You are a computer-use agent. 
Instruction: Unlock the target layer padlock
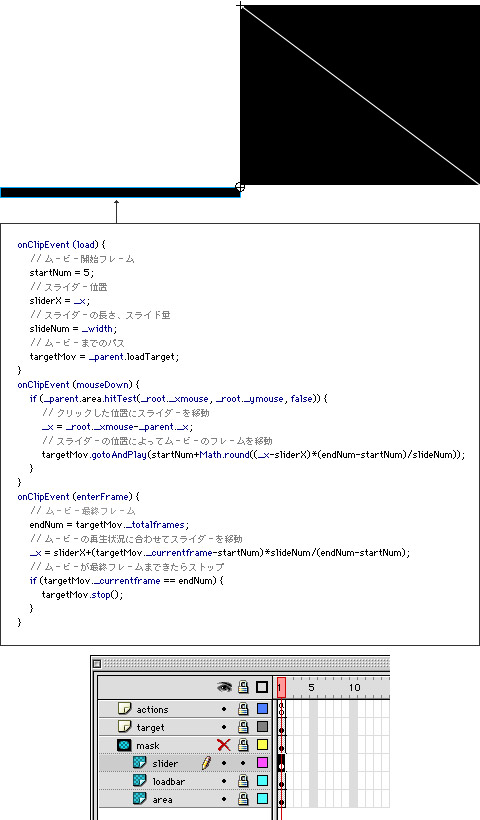point(243,727)
